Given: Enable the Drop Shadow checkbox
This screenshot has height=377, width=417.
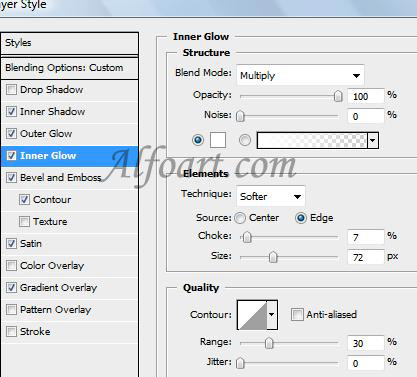Looking at the screenshot, I should (11, 89).
